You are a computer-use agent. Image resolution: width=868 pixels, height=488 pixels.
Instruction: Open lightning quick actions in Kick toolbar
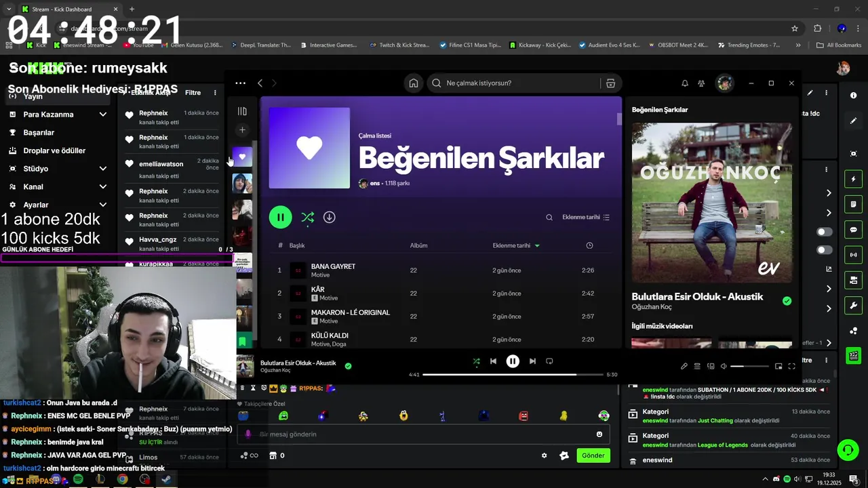click(853, 179)
